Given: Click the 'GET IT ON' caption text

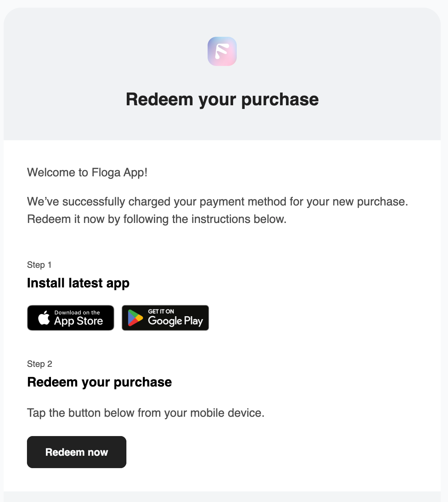Looking at the screenshot, I should point(161,311).
